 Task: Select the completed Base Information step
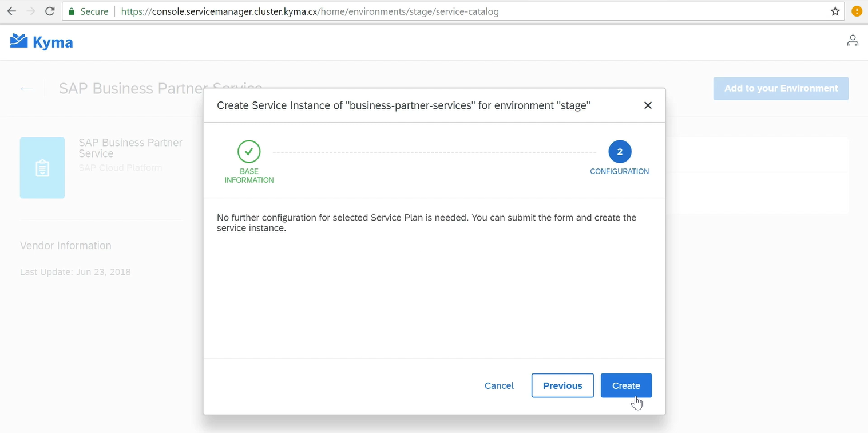coord(249,152)
